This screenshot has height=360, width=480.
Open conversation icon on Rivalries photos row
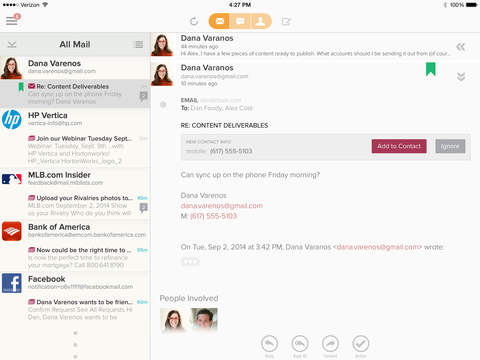click(x=143, y=208)
